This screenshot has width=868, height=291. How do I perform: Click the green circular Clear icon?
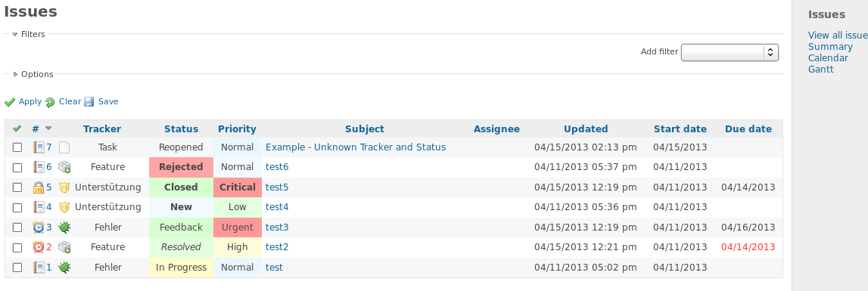(51, 102)
